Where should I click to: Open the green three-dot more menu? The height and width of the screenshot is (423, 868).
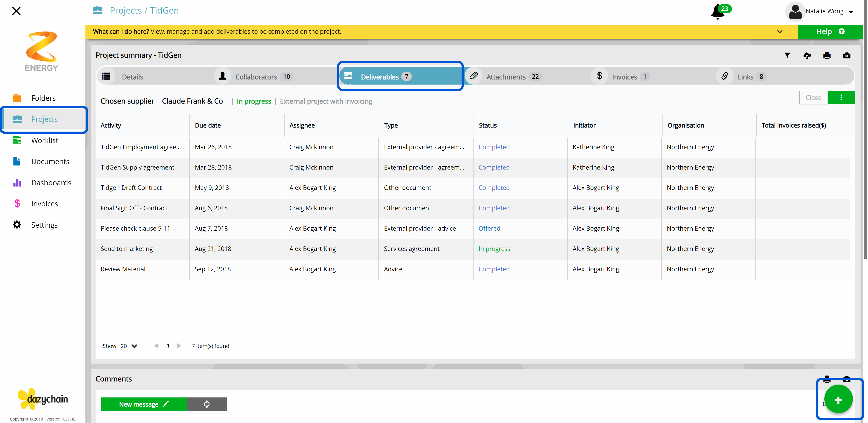(841, 97)
